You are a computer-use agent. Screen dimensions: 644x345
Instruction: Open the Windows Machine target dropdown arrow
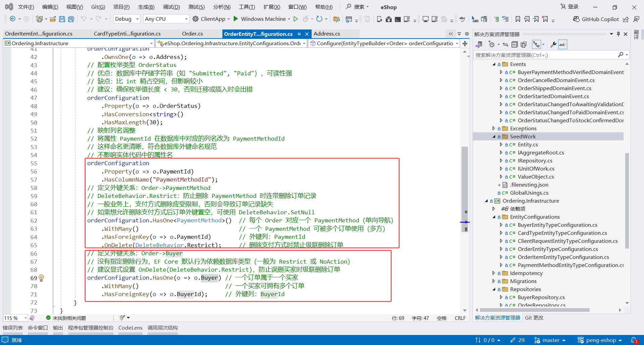[x=289, y=19]
